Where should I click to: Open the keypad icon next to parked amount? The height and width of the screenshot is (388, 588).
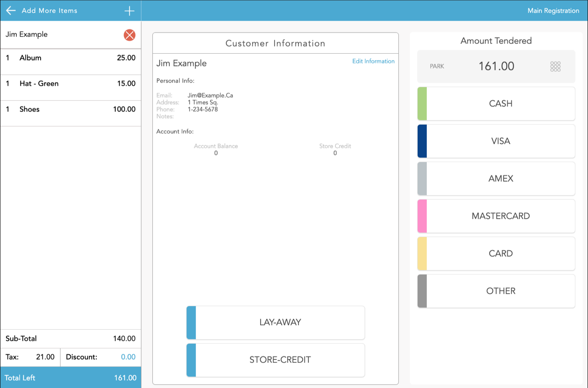click(555, 65)
